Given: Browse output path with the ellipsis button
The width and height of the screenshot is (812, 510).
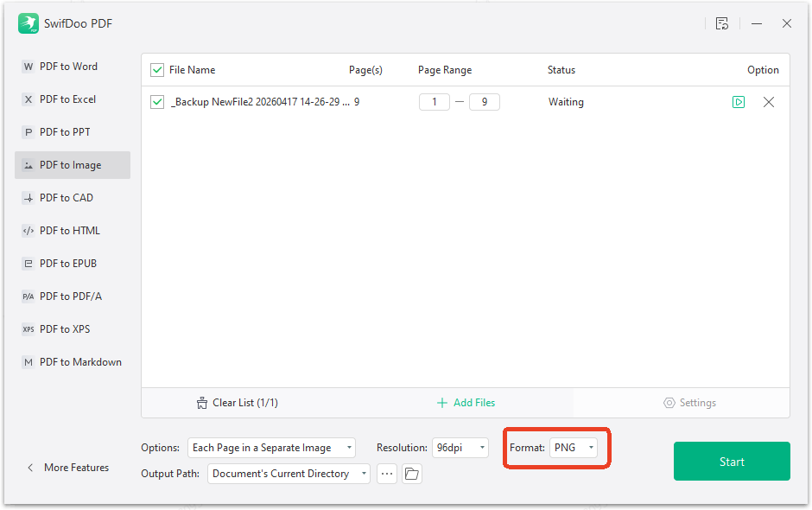Looking at the screenshot, I should 387,474.
